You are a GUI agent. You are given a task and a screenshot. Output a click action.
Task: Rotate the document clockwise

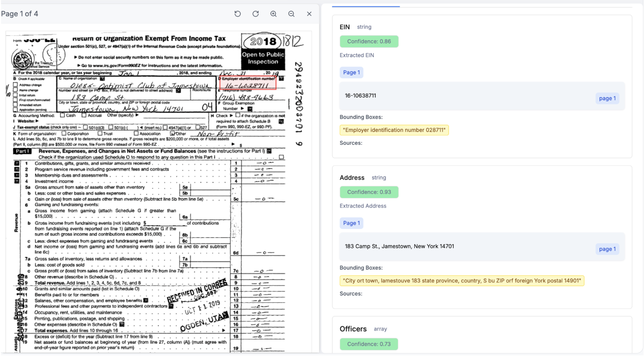click(255, 14)
